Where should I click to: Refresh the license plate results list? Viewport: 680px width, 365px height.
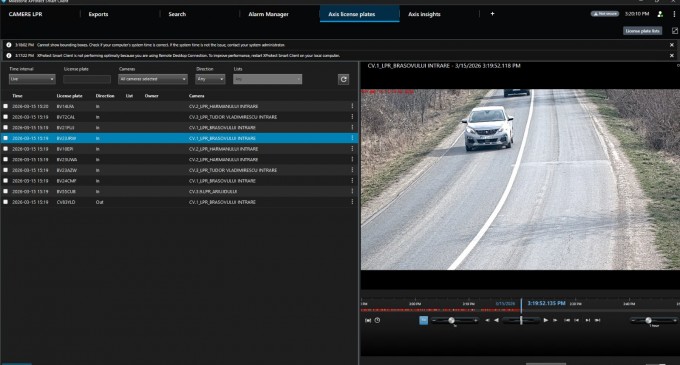[x=343, y=79]
